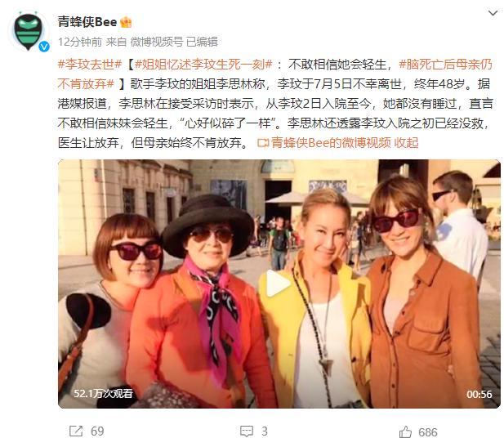Click the 已编辑 edited label
This screenshot has width=504, height=447.
coord(203,42)
